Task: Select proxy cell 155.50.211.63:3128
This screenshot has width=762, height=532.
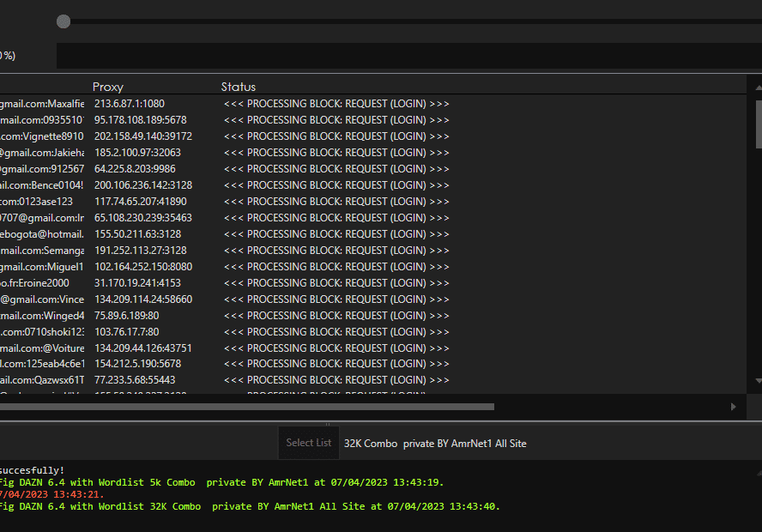Action: 137,234
